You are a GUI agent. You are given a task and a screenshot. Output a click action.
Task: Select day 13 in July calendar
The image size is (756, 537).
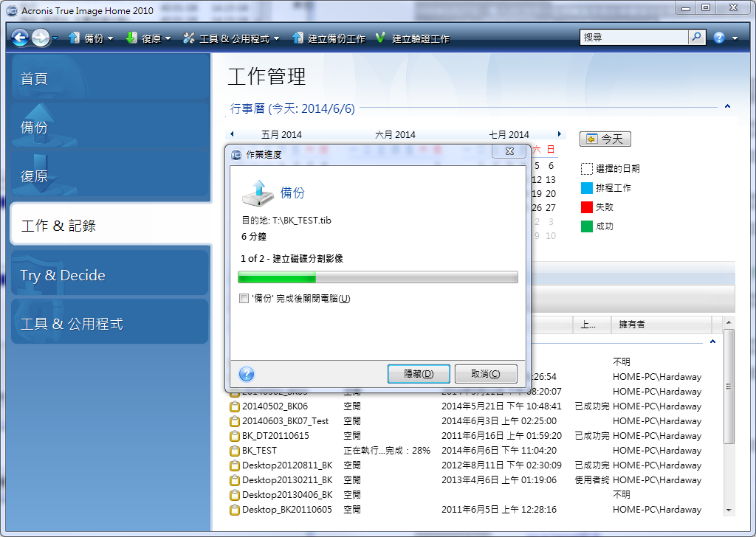(x=551, y=180)
